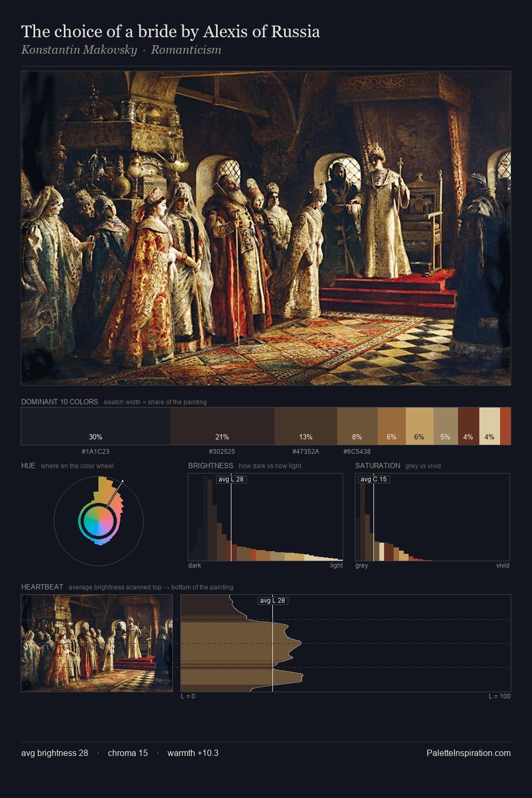Screen dimensions: 532x798
Task: Open the large painting image
Action: click(x=266, y=228)
